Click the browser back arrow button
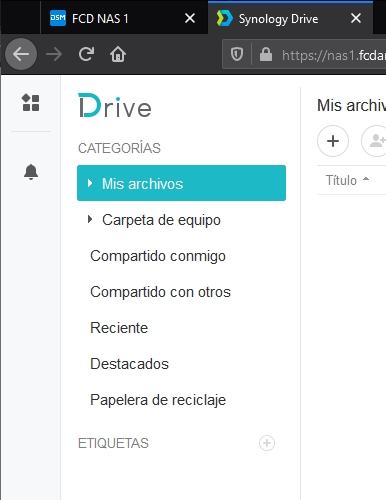This screenshot has height=500, width=386. (x=21, y=54)
